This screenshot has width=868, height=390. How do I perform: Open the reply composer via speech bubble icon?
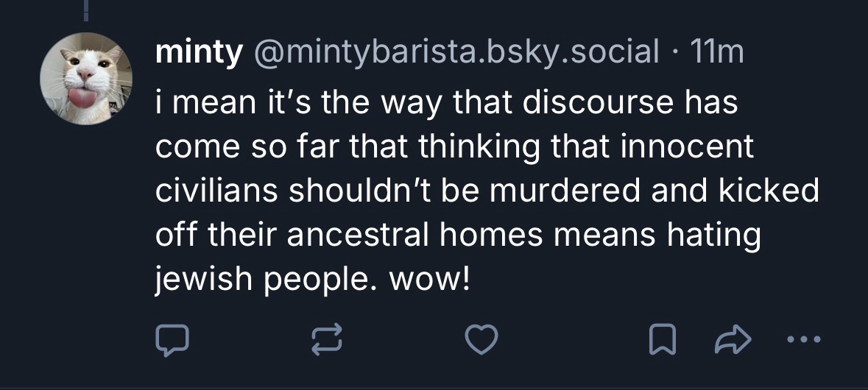coord(172,338)
